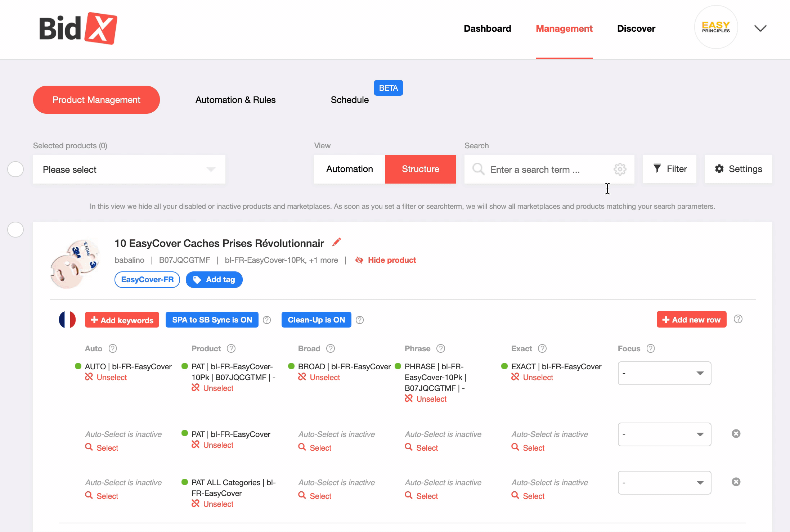This screenshot has height=532, width=790.
Task: Unselect PAT bl-FR-EasyCover-10Pk campaign
Action: (213, 388)
